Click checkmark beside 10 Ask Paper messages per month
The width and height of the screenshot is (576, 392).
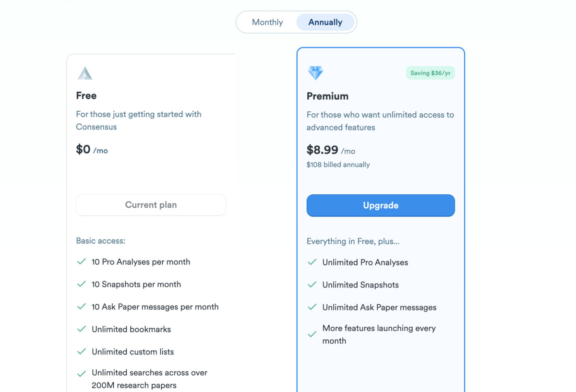pyautogui.click(x=82, y=307)
